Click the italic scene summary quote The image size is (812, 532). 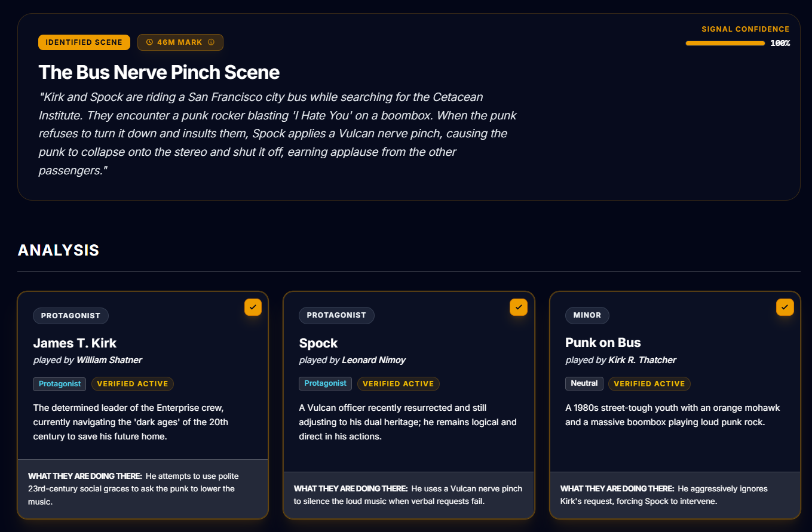pos(278,134)
